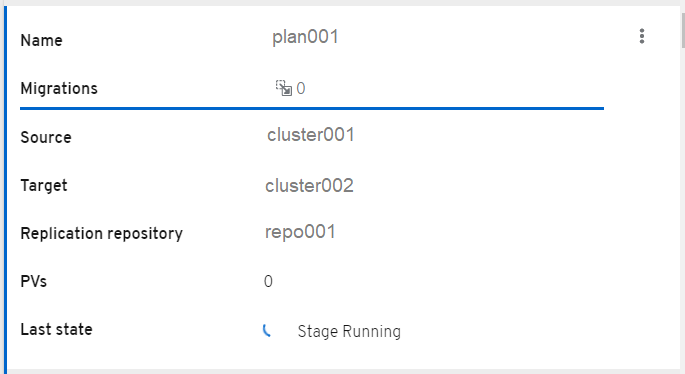Click the blue underline below Migrations row
The image size is (685, 374).
coord(312,108)
